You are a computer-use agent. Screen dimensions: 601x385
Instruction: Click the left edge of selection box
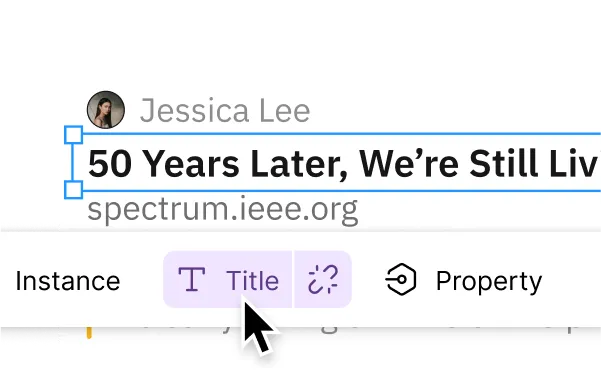[x=73, y=162]
